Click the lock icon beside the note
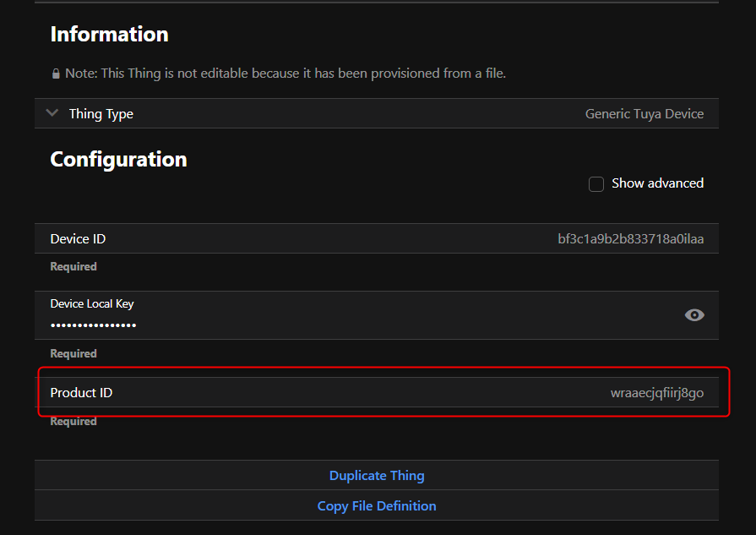This screenshot has width=756, height=535. pyautogui.click(x=56, y=74)
